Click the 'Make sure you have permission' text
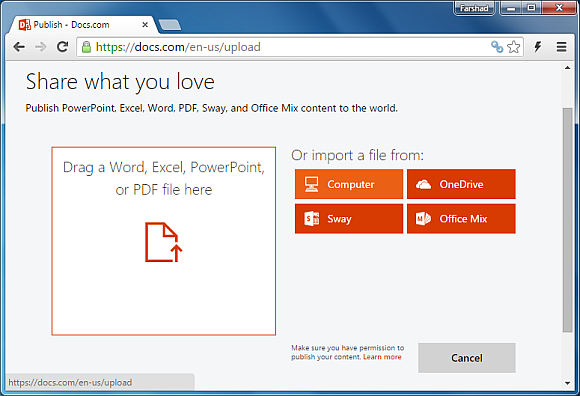The image size is (580, 396). [x=348, y=352]
